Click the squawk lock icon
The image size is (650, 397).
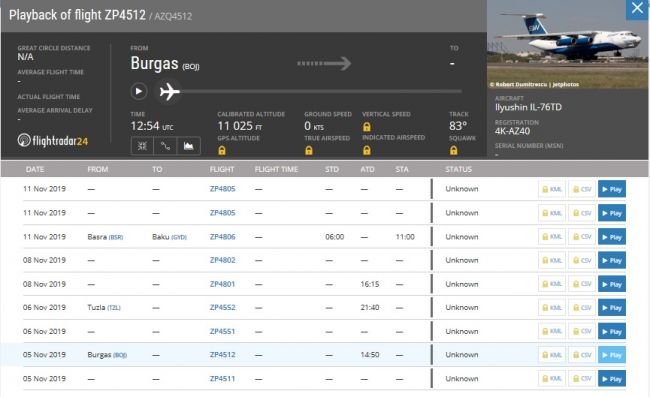tap(454, 150)
